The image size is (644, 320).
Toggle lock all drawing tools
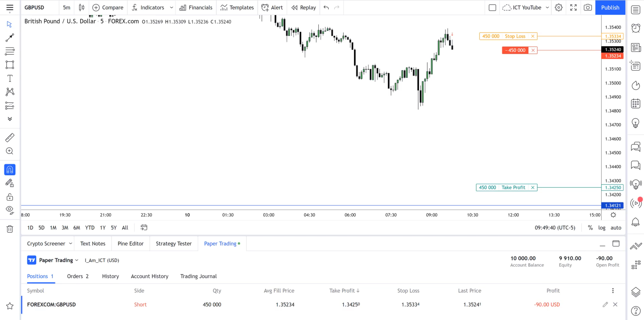tap(10, 197)
